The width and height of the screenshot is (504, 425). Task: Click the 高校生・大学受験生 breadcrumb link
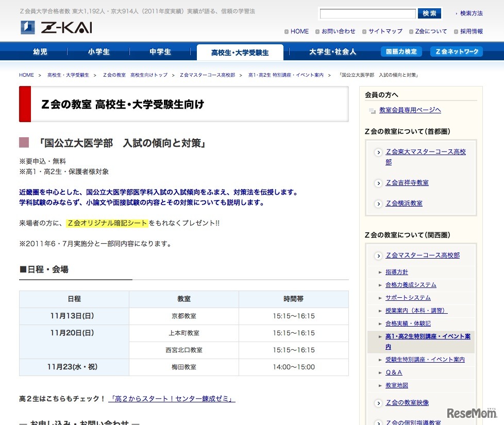[68, 75]
